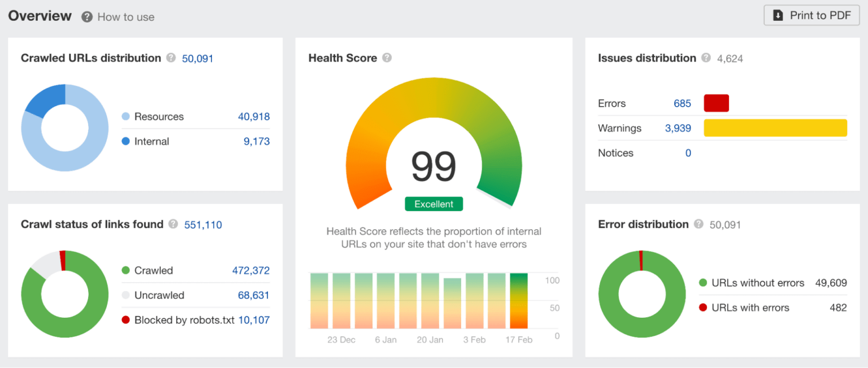The height and width of the screenshot is (368, 868).
Task: Click the Resources count 40,918
Action: point(254,117)
